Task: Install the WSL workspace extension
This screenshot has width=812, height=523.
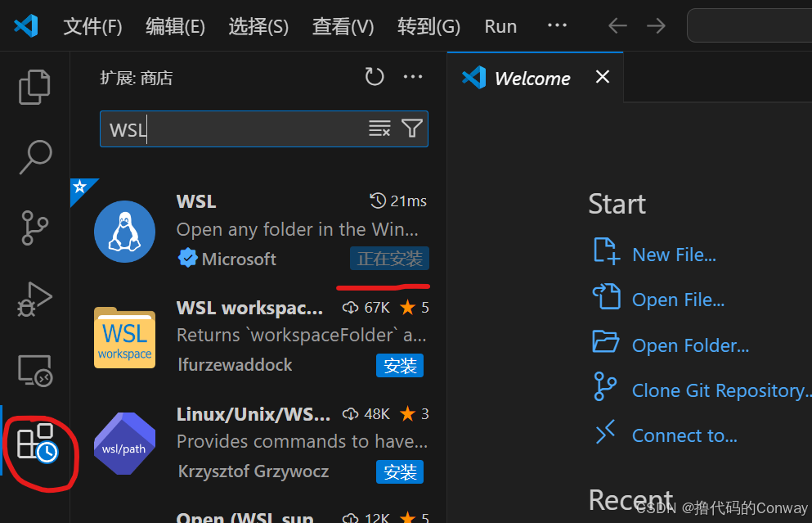Action: (400, 366)
